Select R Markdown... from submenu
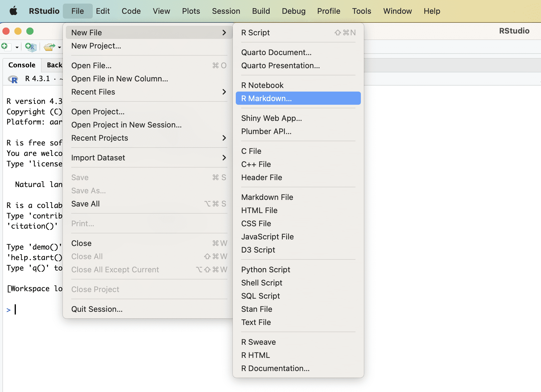 click(298, 98)
